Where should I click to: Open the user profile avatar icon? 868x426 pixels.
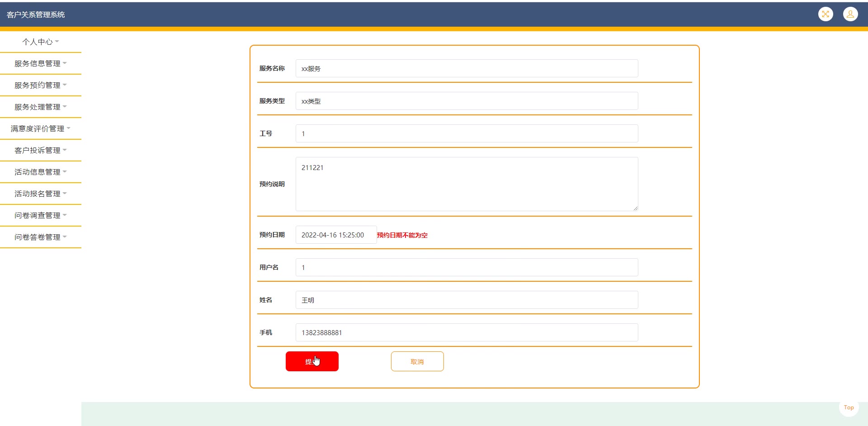850,14
